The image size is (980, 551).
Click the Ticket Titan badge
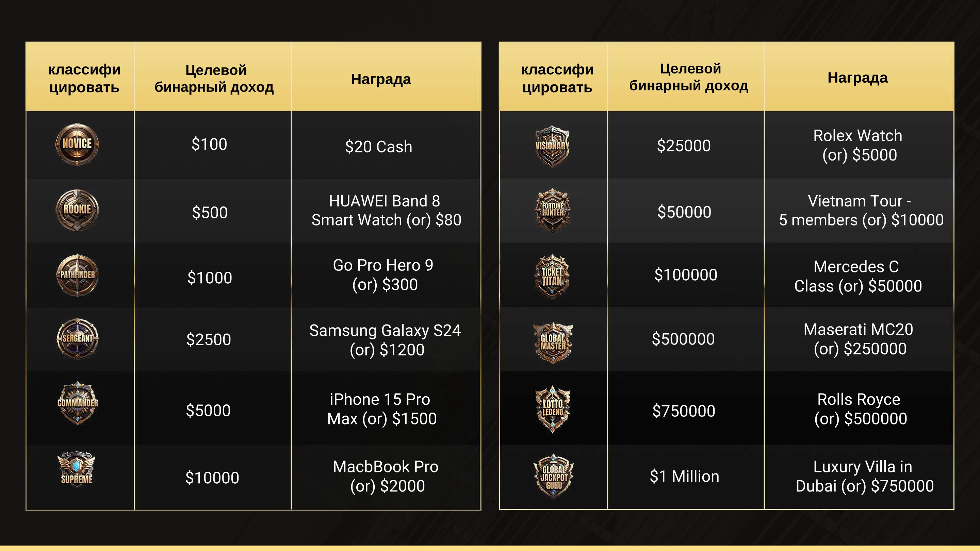[x=552, y=276]
